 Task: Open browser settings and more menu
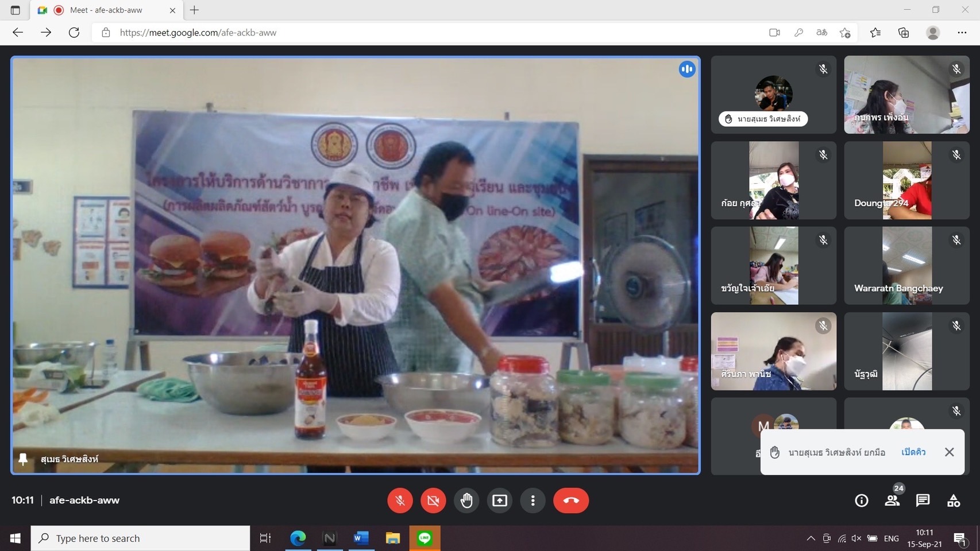point(962,33)
